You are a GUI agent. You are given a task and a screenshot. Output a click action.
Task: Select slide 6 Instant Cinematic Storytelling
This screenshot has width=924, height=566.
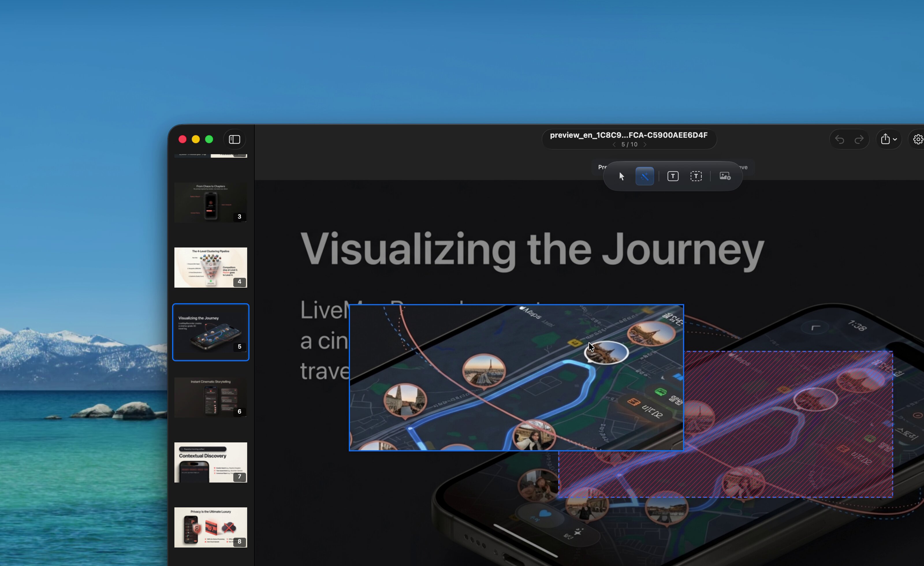(x=211, y=398)
